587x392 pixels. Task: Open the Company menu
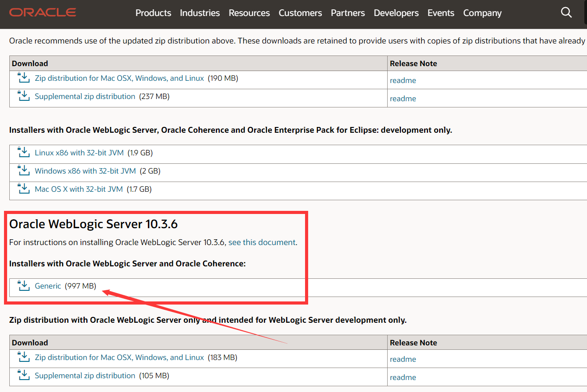pyautogui.click(x=482, y=13)
